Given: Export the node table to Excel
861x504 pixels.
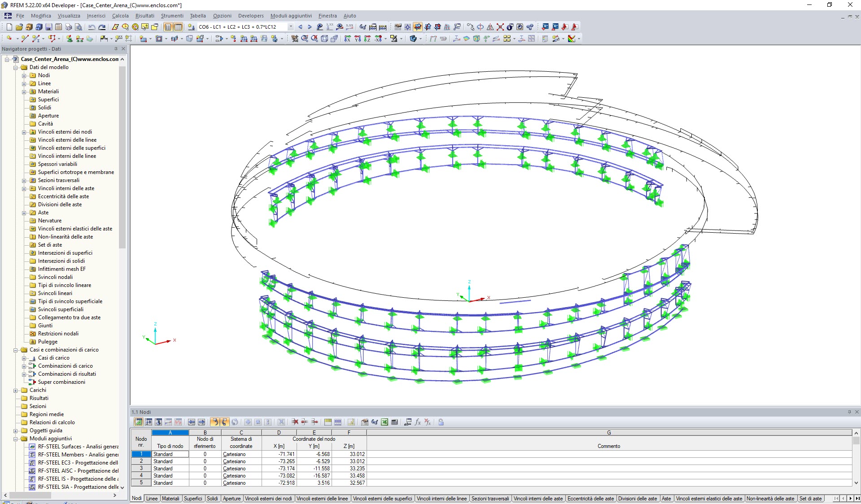Looking at the screenshot, I should pyautogui.click(x=384, y=422).
